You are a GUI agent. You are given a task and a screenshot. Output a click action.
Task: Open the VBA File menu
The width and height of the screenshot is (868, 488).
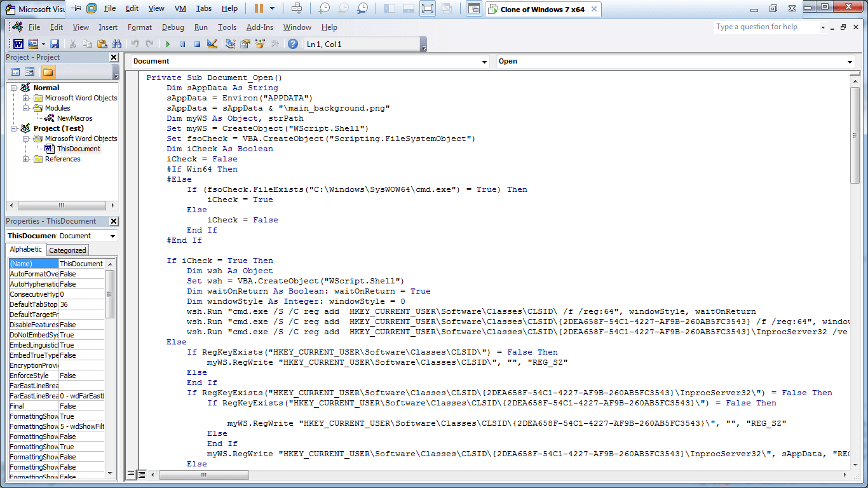[34, 27]
